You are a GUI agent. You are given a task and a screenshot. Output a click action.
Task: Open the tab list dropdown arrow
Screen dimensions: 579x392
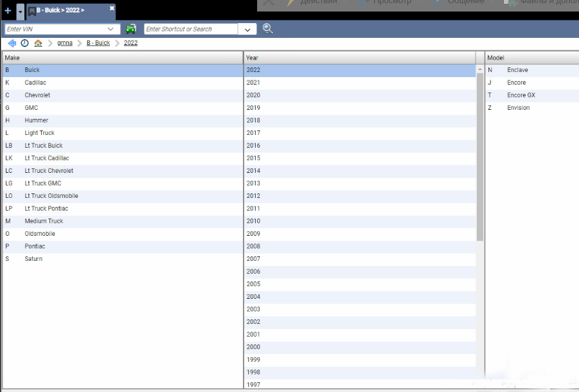click(x=20, y=12)
